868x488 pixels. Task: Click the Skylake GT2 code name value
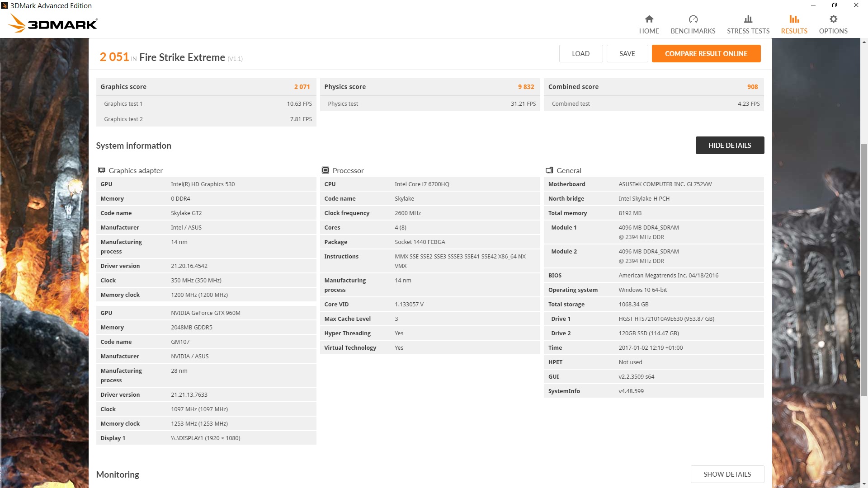[186, 213]
